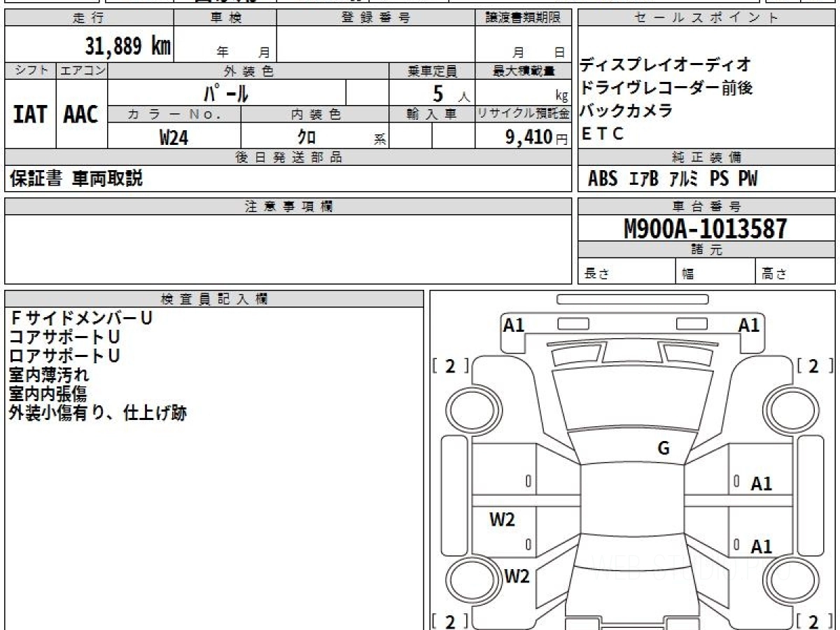Select the エアコン column header
Image resolution: width=840 pixels, height=630 pixels.
point(82,71)
